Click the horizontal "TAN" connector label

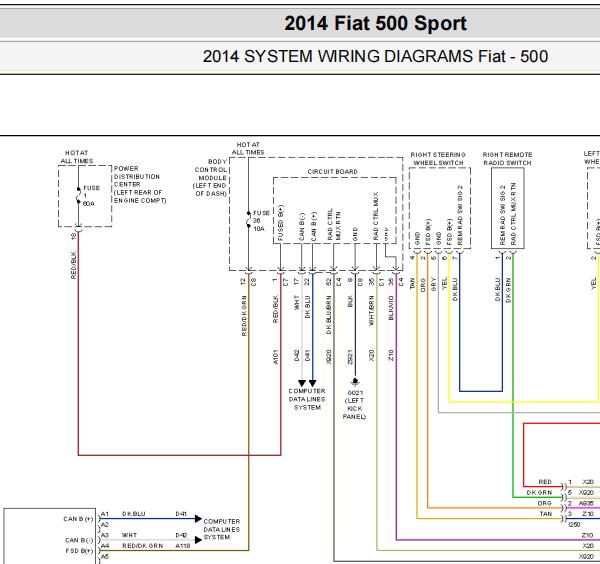pos(546,514)
